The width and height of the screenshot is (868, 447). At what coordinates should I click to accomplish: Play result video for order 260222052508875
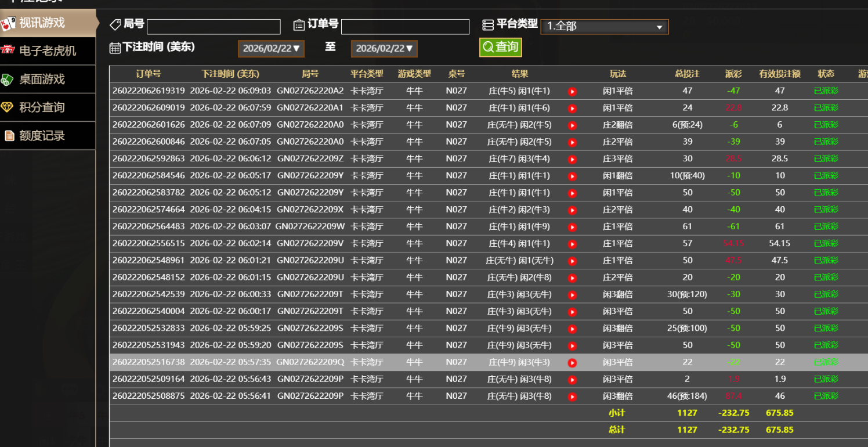[x=572, y=396]
